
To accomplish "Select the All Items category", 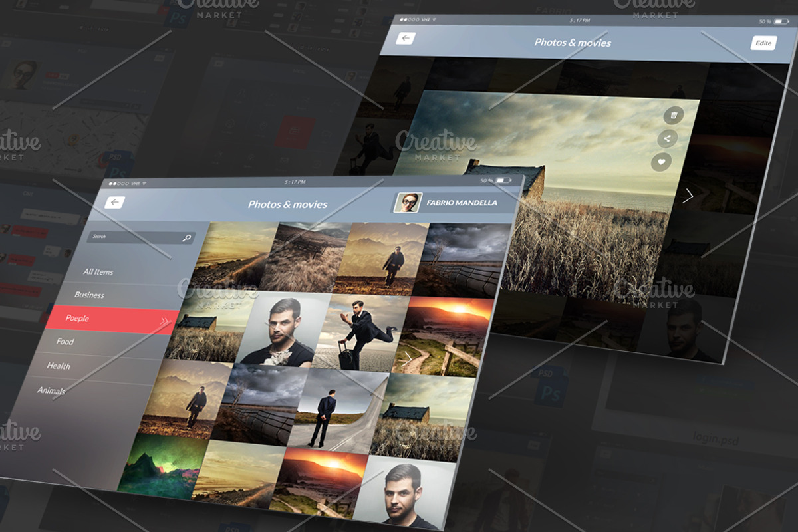I will click(x=98, y=272).
